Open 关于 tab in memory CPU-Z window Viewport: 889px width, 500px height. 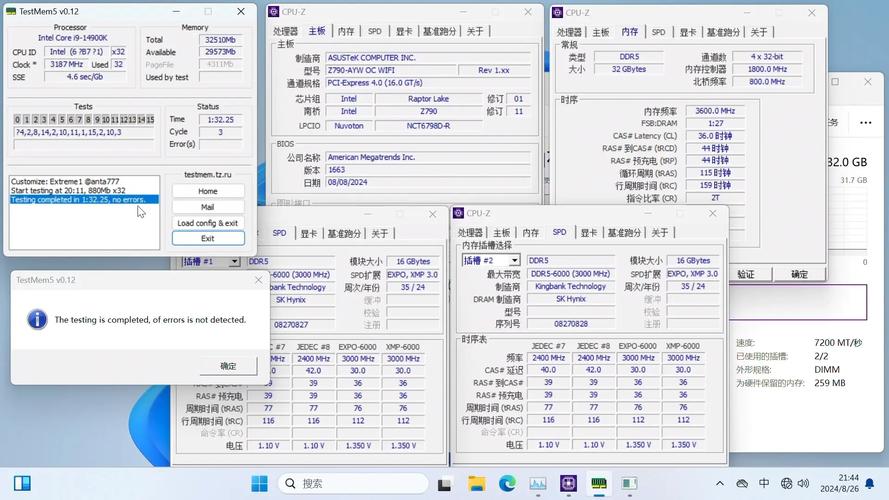point(759,32)
